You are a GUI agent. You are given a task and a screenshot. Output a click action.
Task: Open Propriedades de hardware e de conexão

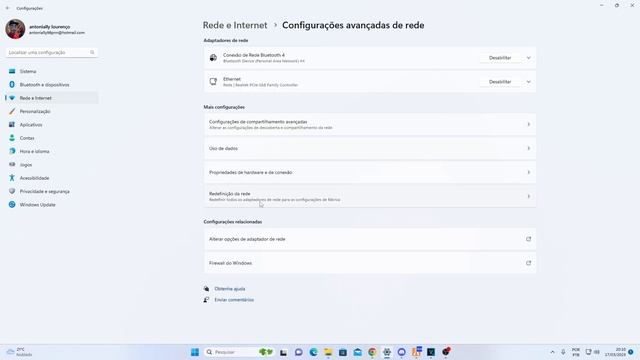(370, 173)
